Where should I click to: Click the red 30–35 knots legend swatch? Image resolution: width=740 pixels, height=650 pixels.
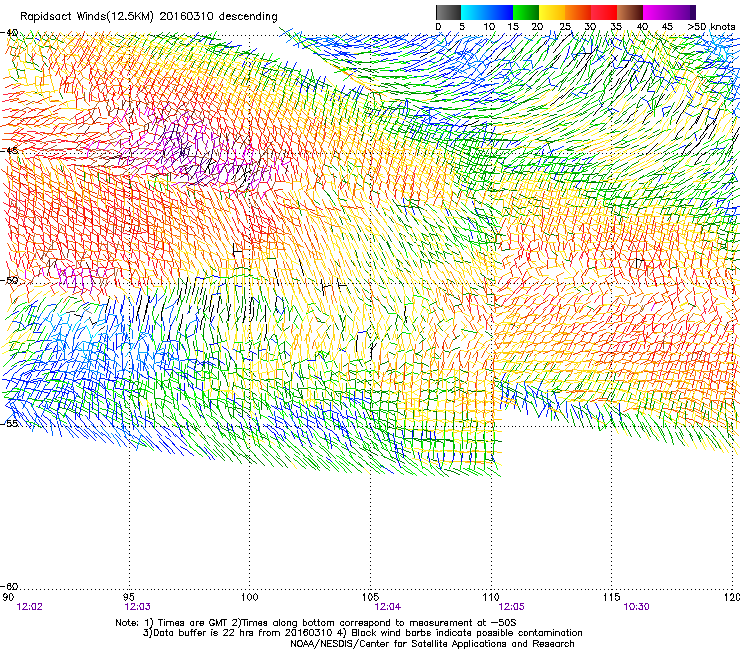604,12
